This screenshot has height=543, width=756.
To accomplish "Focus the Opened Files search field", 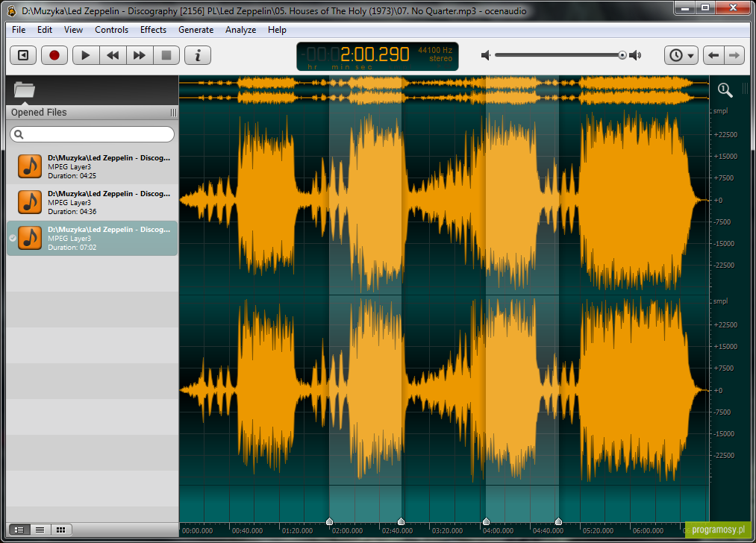I will pos(92,134).
